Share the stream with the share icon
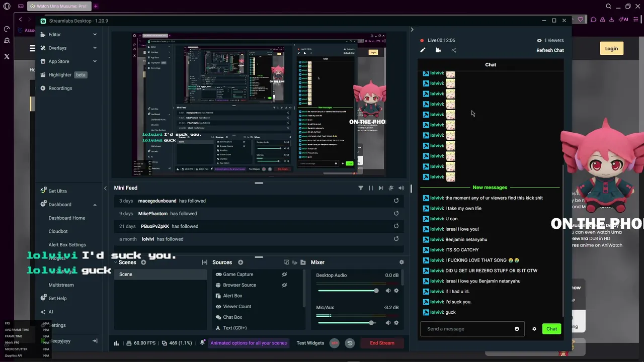The width and height of the screenshot is (644, 362). coord(454,50)
